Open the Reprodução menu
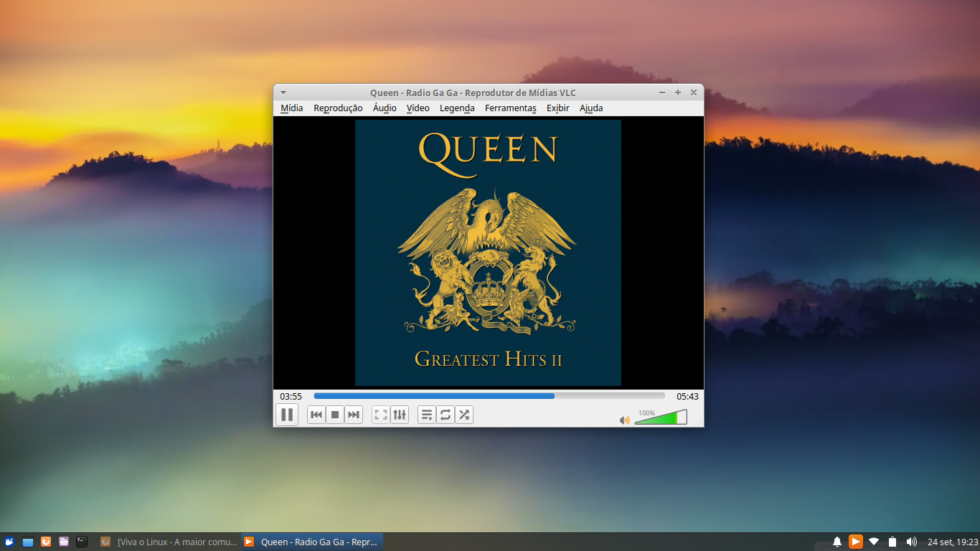980x551 pixels. [x=338, y=108]
